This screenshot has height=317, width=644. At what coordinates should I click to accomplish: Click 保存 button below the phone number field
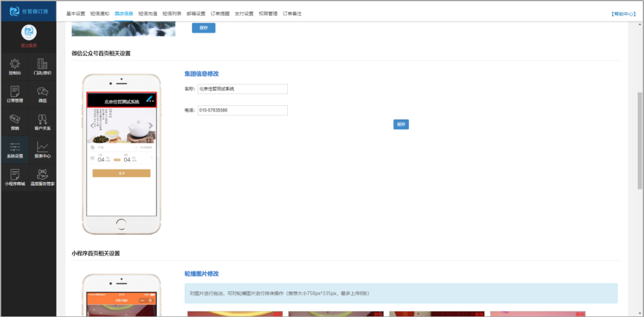point(401,124)
